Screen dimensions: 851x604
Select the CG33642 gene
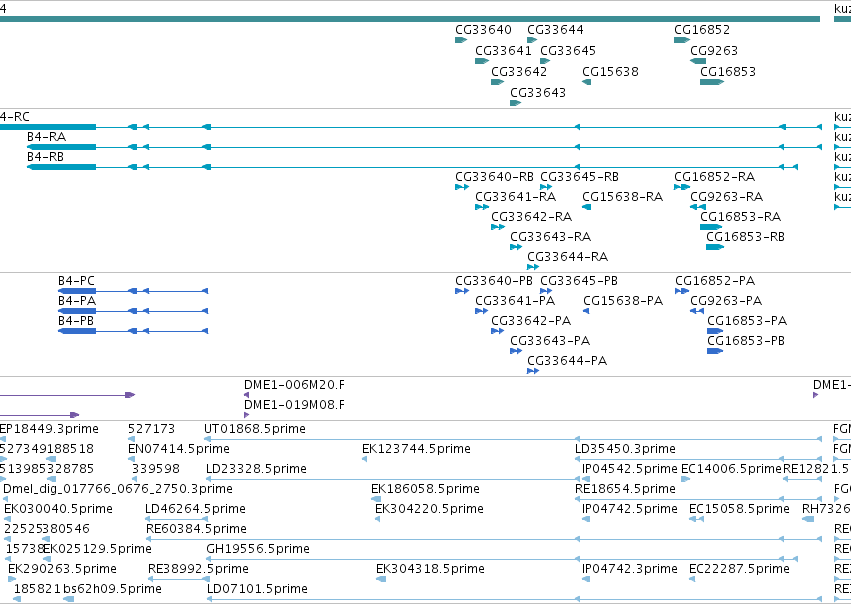click(x=497, y=82)
